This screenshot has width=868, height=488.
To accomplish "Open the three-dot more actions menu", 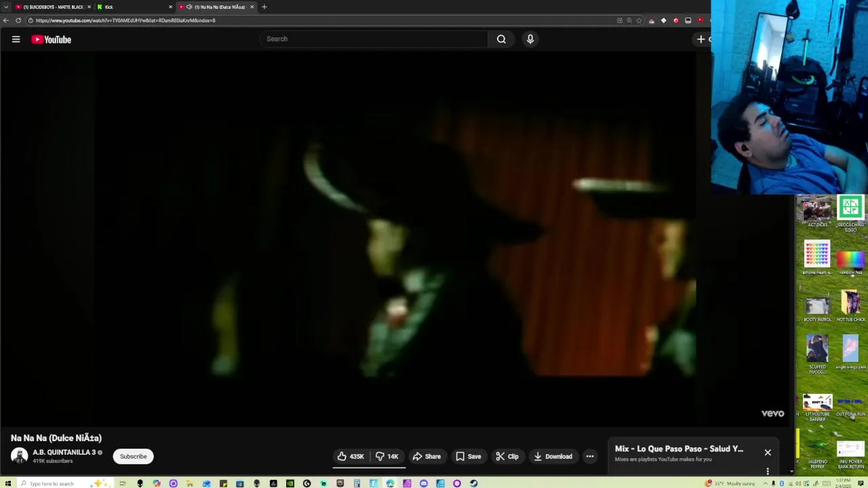I will pos(590,456).
